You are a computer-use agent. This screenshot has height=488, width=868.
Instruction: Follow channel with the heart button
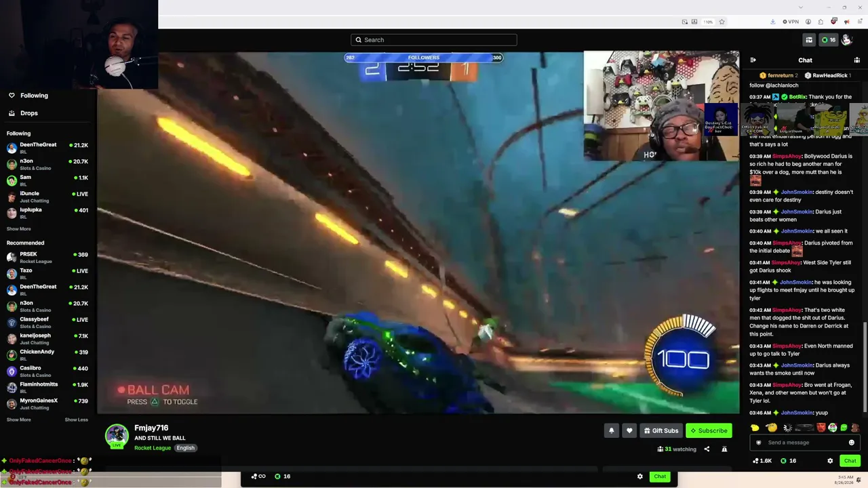coord(629,430)
